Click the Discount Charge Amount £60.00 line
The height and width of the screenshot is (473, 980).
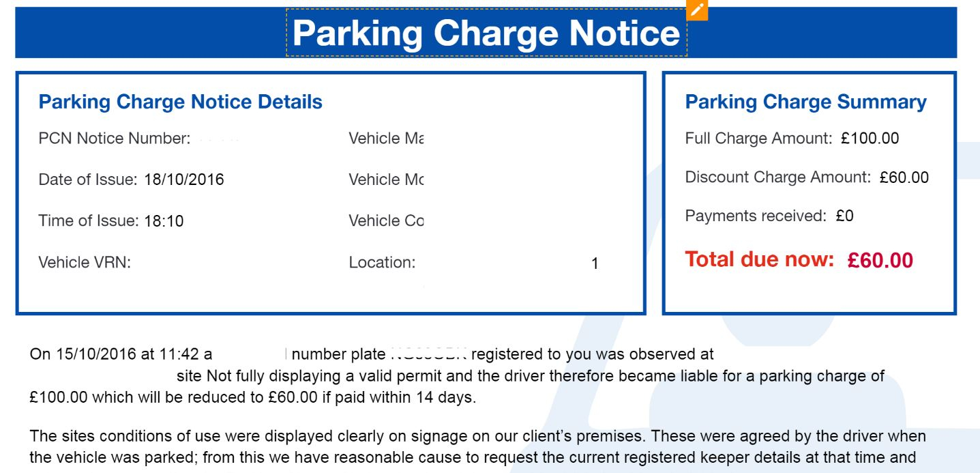807,177
